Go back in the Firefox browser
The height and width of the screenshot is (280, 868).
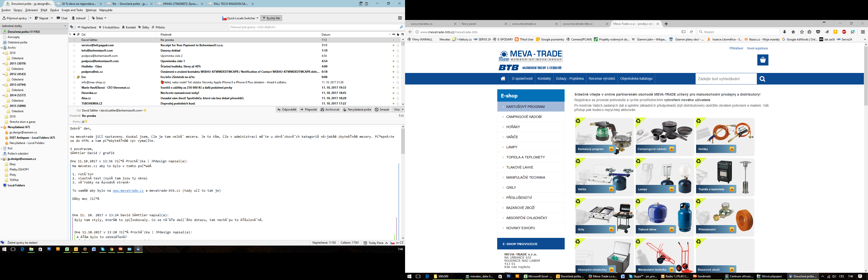click(x=410, y=32)
